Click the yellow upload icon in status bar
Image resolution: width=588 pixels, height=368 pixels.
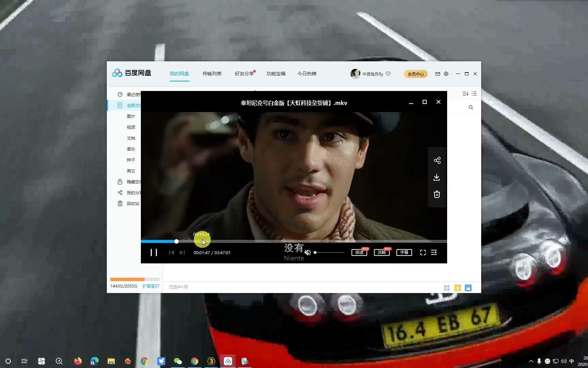(x=458, y=288)
